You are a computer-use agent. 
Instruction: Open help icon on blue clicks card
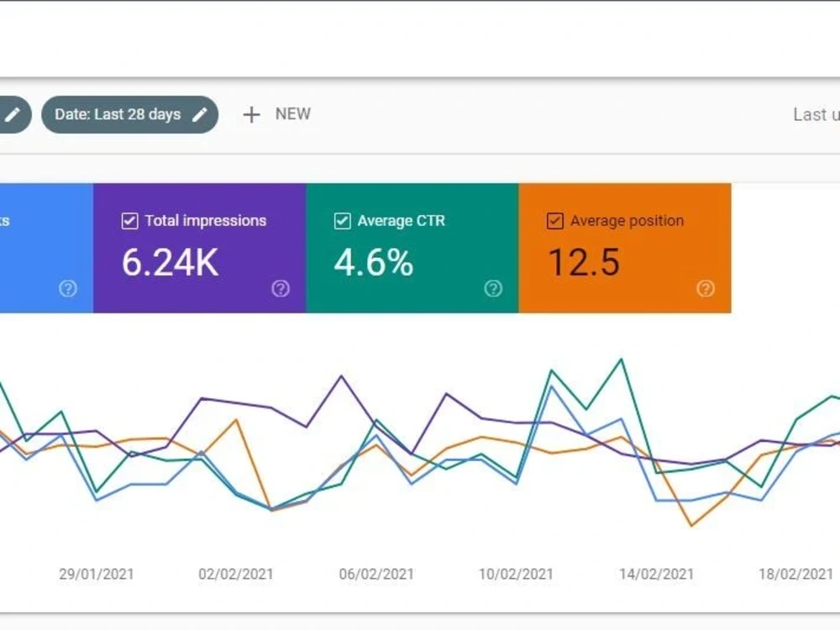68,288
